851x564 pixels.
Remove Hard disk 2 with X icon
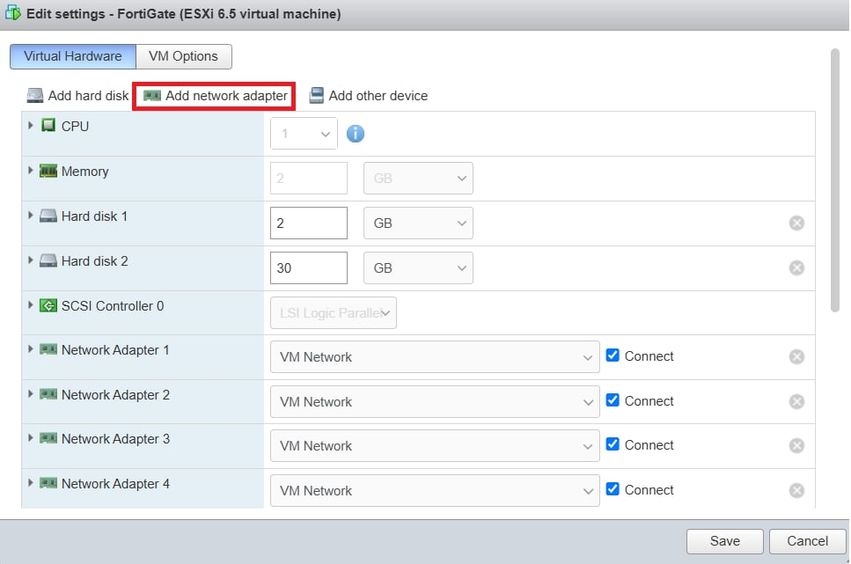(x=797, y=268)
